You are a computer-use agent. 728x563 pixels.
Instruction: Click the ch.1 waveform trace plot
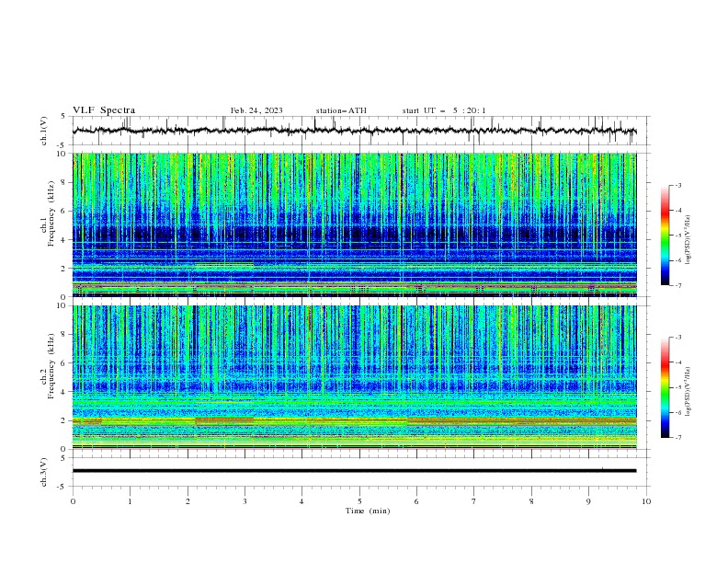pos(354,131)
